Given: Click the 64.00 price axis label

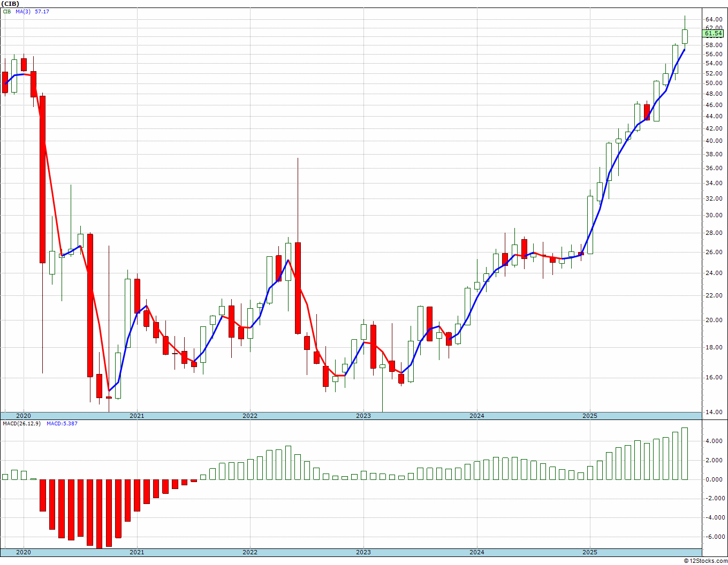Looking at the screenshot, I should pyautogui.click(x=714, y=19).
